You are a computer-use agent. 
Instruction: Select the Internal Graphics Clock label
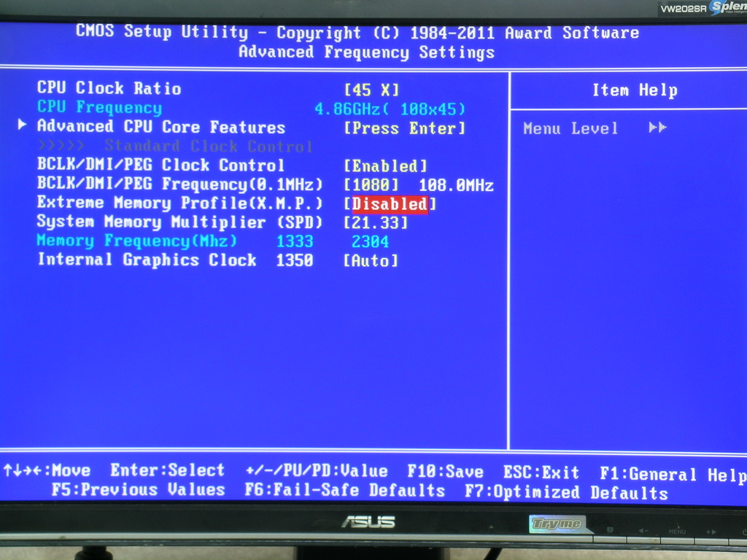[x=147, y=260]
